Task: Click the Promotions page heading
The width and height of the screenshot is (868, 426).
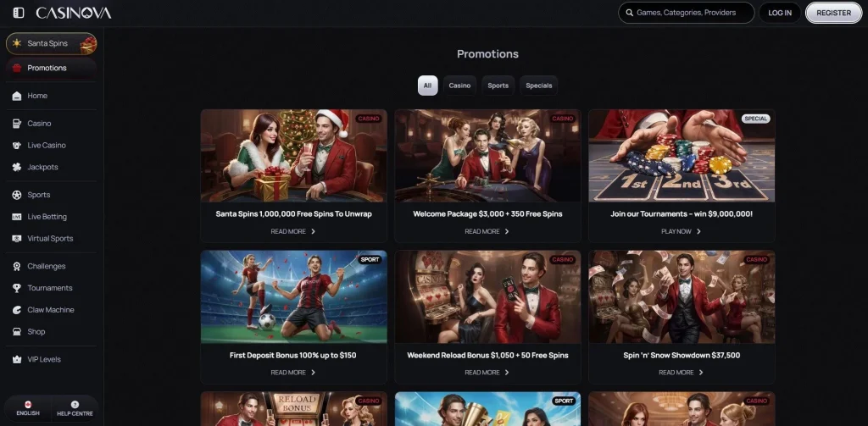Action: click(487, 54)
